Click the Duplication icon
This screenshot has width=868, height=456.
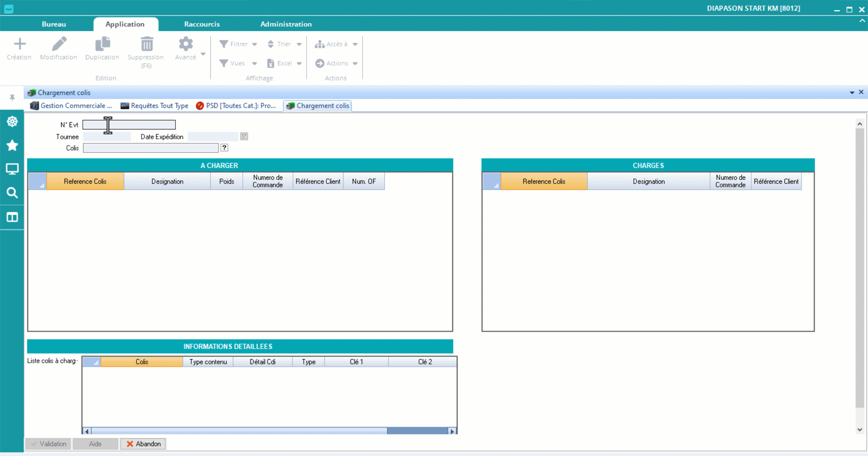[102, 44]
